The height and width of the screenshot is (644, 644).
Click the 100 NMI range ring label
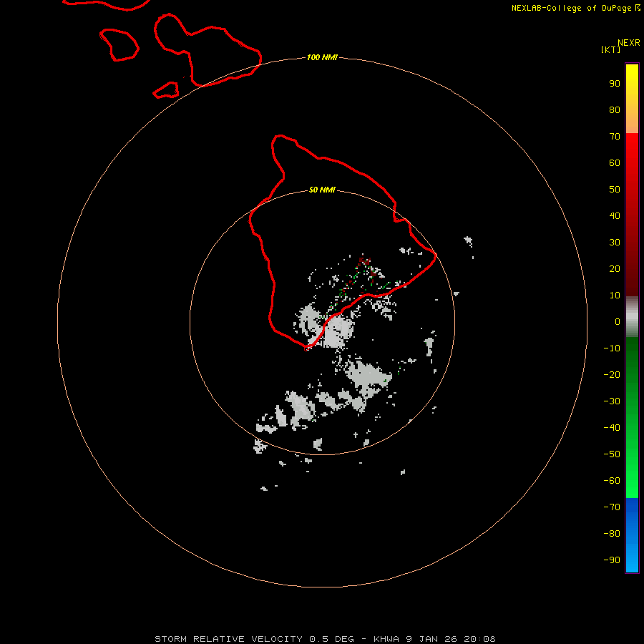(x=322, y=57)
